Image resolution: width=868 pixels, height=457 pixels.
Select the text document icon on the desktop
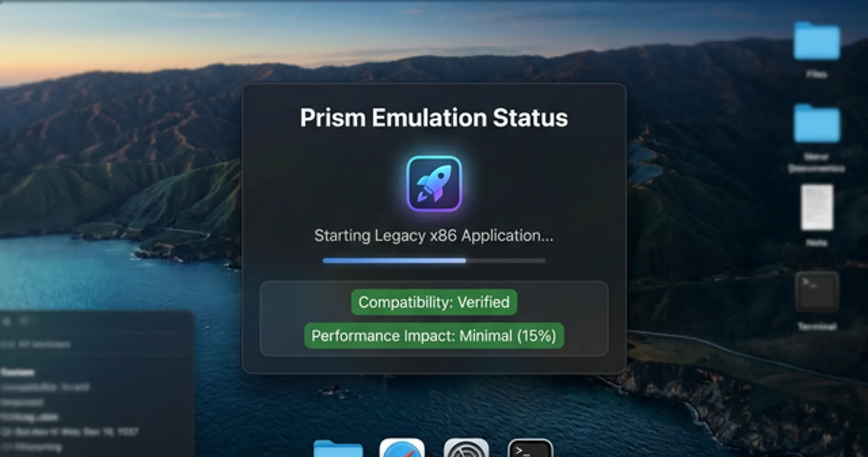[817, 207]
